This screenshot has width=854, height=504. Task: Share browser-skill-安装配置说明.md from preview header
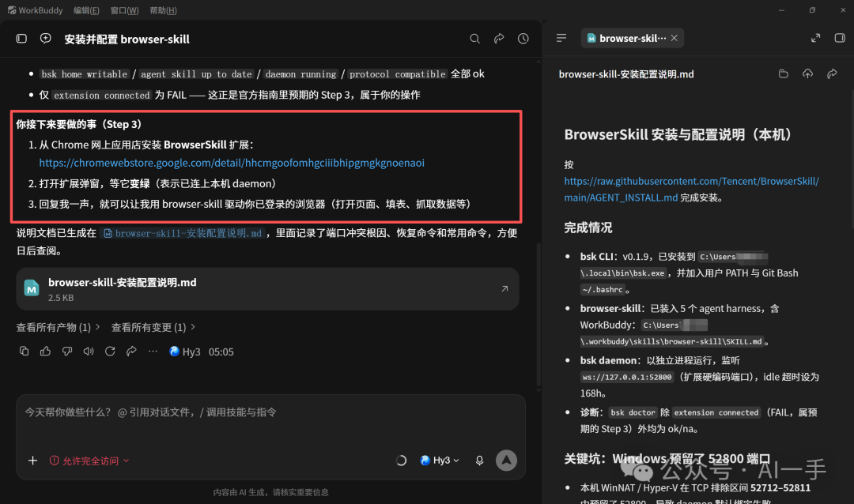(x=832, y=74)
